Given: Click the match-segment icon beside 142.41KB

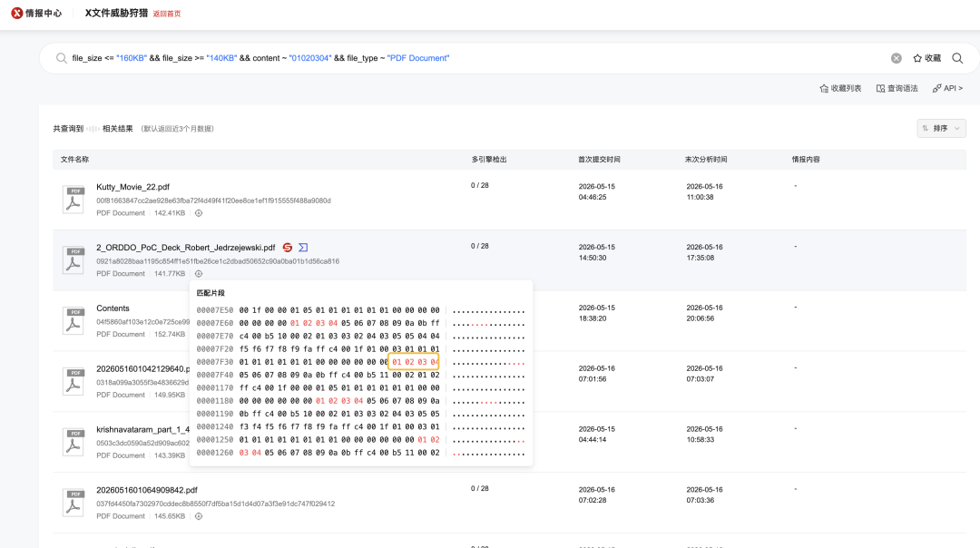Looking at the screenshot, I should [198, 213].
